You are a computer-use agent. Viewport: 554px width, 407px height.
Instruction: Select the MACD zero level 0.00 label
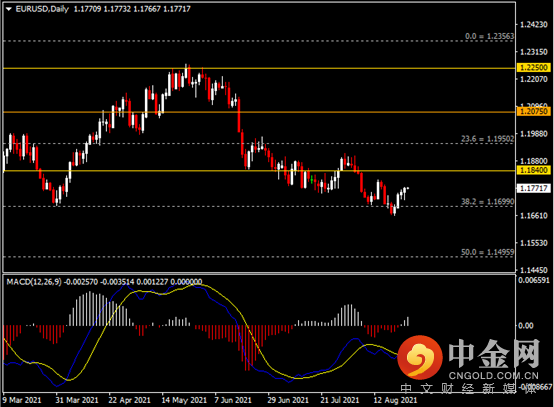click(526, 325)
